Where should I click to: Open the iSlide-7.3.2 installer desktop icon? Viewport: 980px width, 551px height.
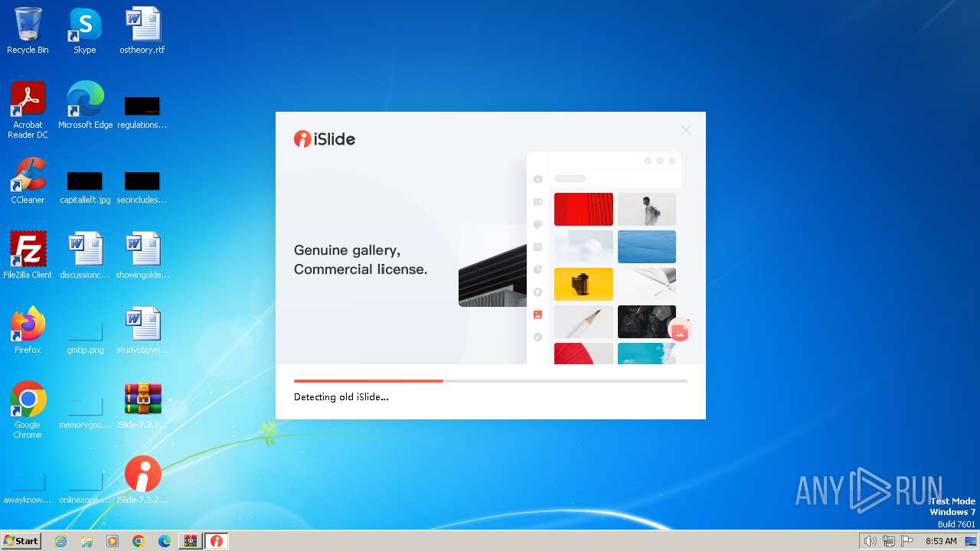pyautogui.click(x=142, y=479)
